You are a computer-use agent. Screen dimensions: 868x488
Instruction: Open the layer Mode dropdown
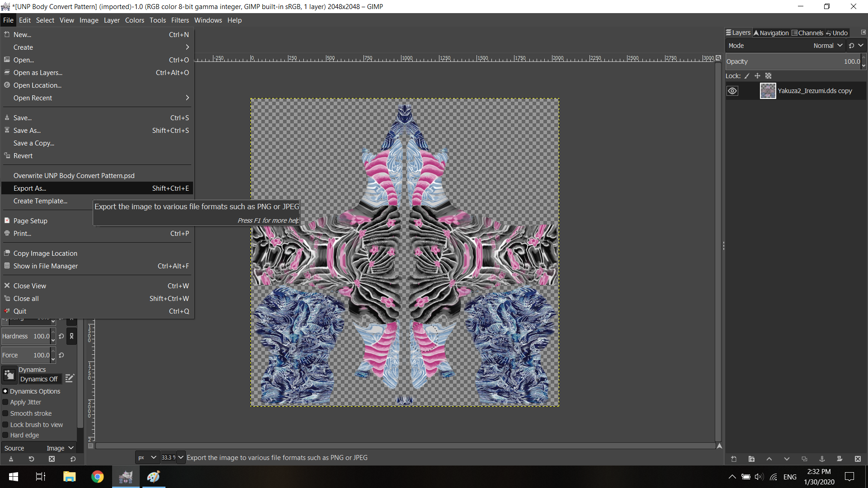click(785, 46)
